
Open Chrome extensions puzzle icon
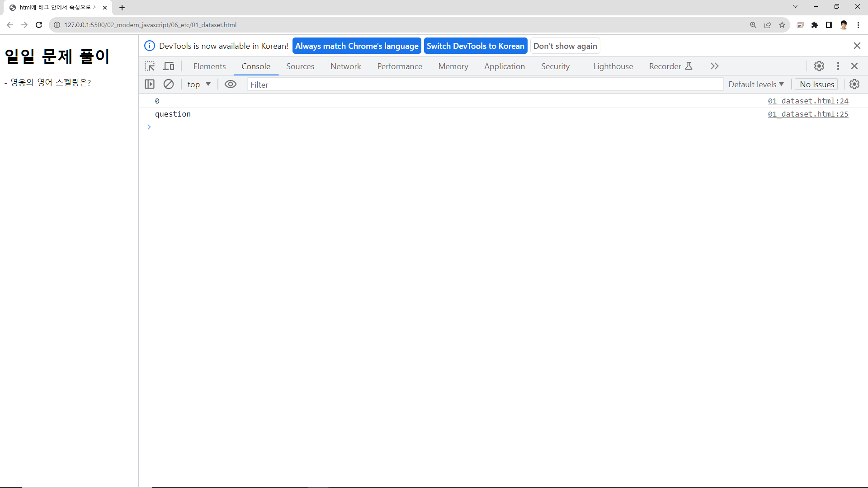tap(815, 25)
